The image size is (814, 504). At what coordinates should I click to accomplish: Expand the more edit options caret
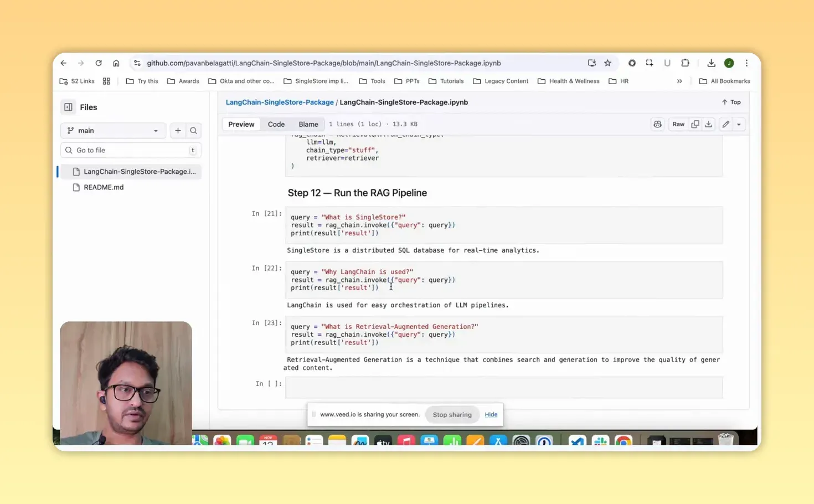click(739, 125)
